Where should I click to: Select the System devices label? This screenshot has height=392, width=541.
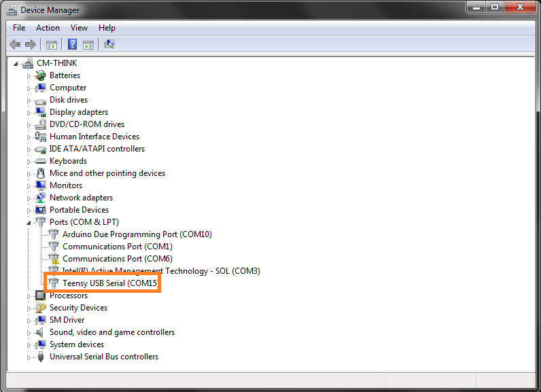click(x=77, y=344)
